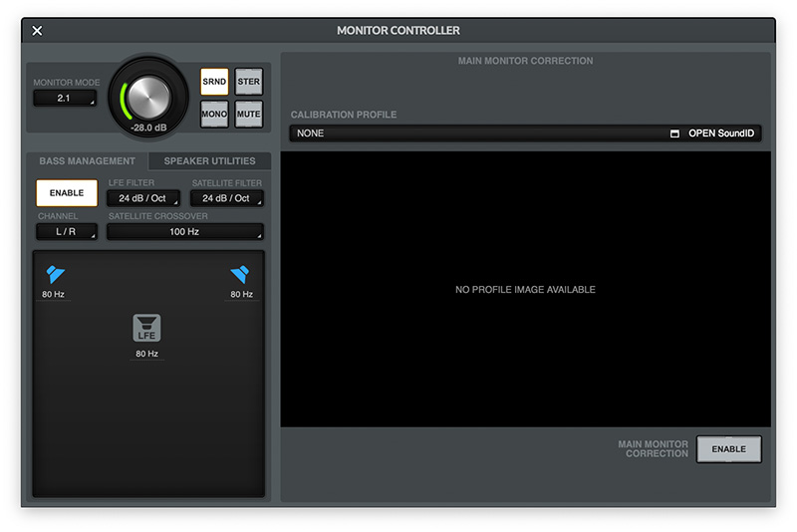Open the Channel L / R dropdown

click(66, 232)
